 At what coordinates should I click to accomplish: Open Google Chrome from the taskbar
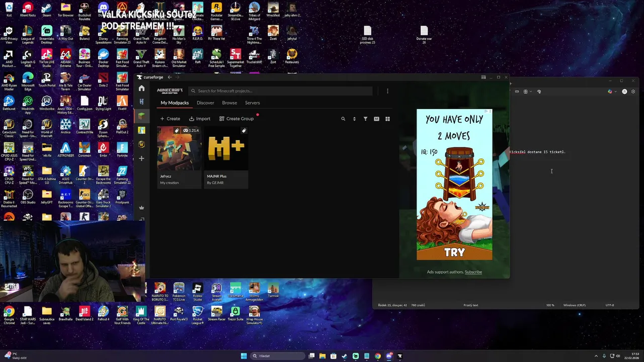point(378,356)
